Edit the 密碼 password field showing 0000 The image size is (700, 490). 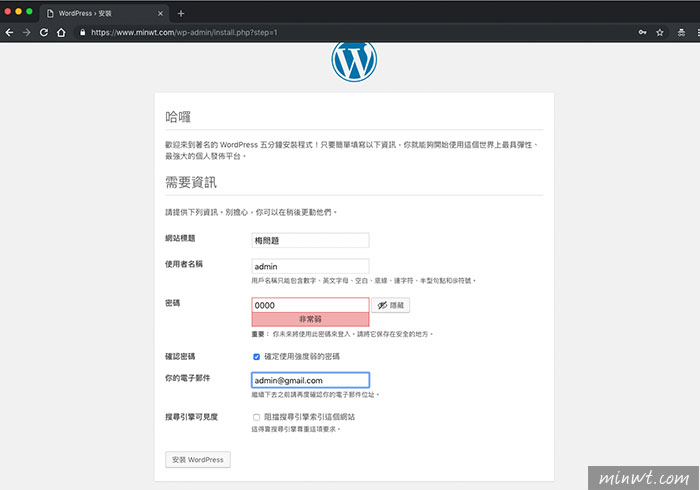310,305
